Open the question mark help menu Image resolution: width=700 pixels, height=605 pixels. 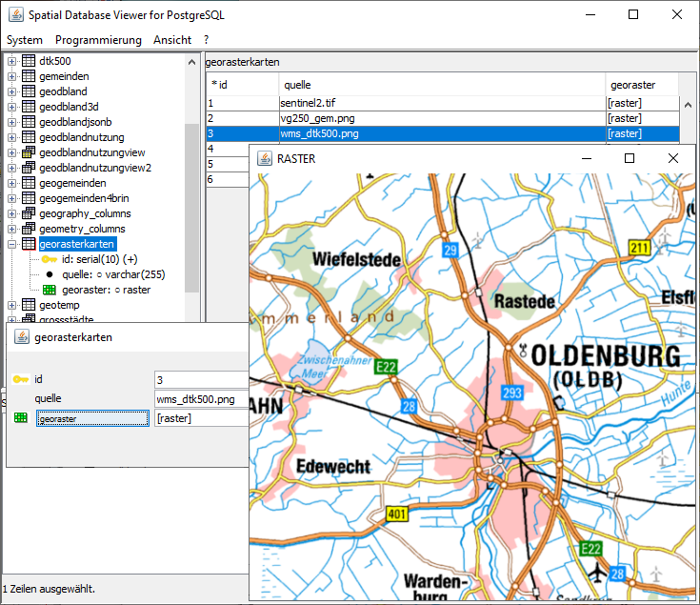click(207, 40)
